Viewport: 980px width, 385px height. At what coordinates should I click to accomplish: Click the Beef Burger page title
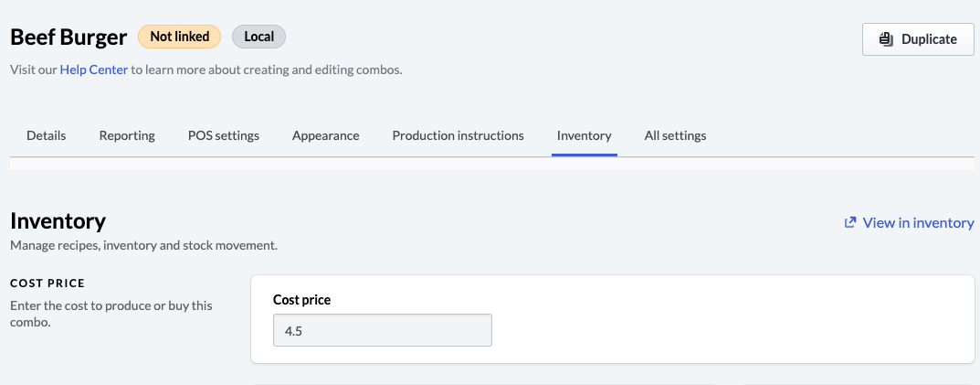tap(68, 37)
